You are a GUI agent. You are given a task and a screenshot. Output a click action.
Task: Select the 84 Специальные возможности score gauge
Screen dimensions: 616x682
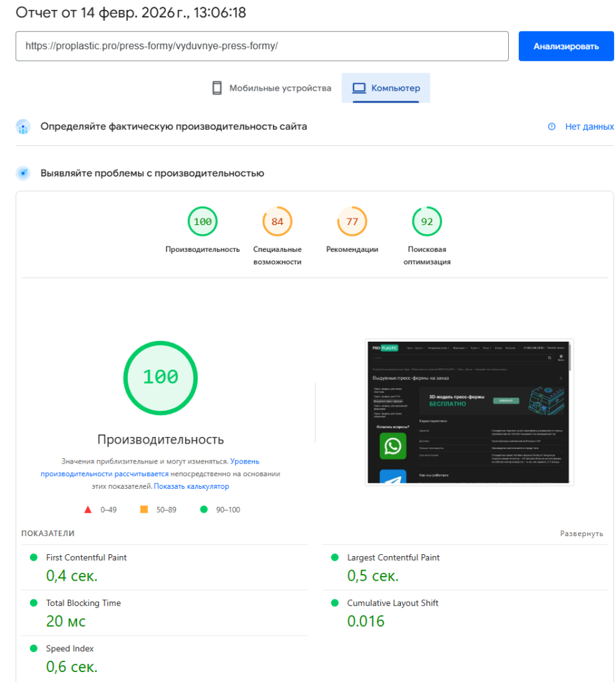(277, 221)
